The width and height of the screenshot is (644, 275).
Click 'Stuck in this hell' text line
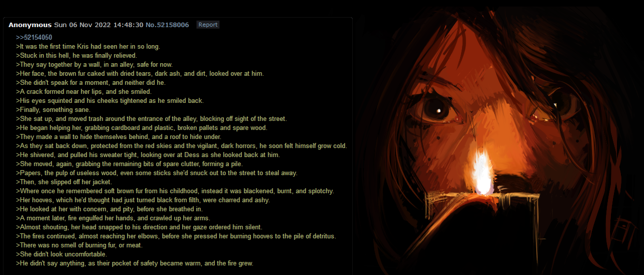pos(76,56)
